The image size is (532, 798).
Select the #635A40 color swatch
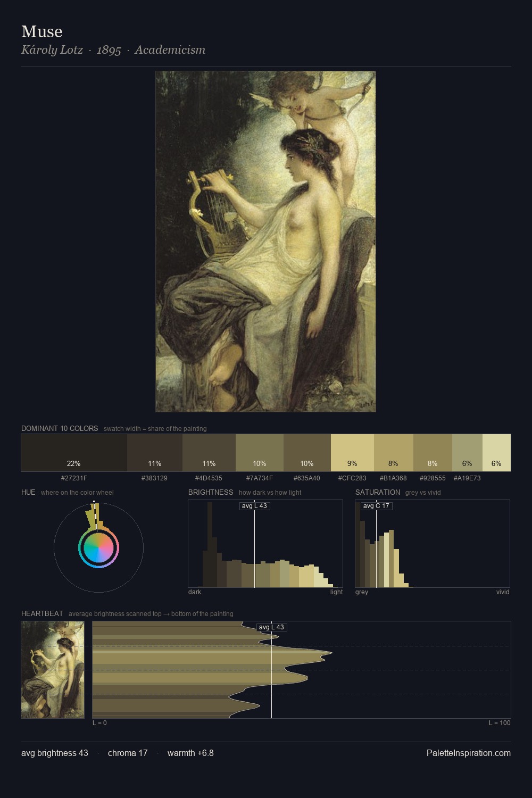tap(307, 453)
